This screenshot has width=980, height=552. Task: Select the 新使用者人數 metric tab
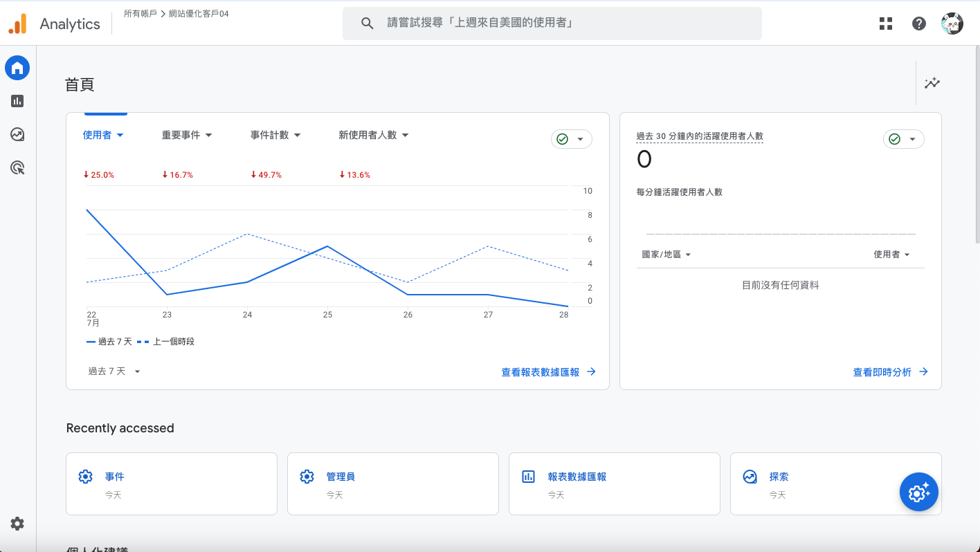[x=374, y=135]
